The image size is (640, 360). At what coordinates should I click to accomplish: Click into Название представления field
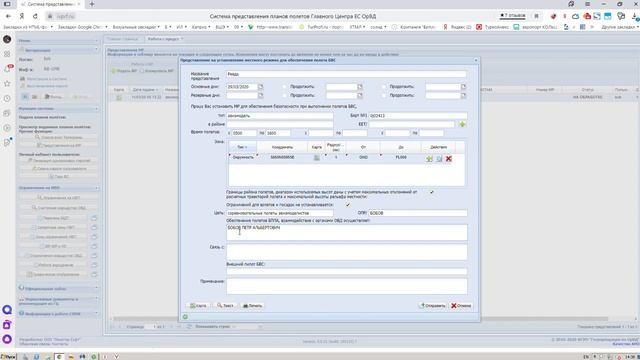[346, 74]
